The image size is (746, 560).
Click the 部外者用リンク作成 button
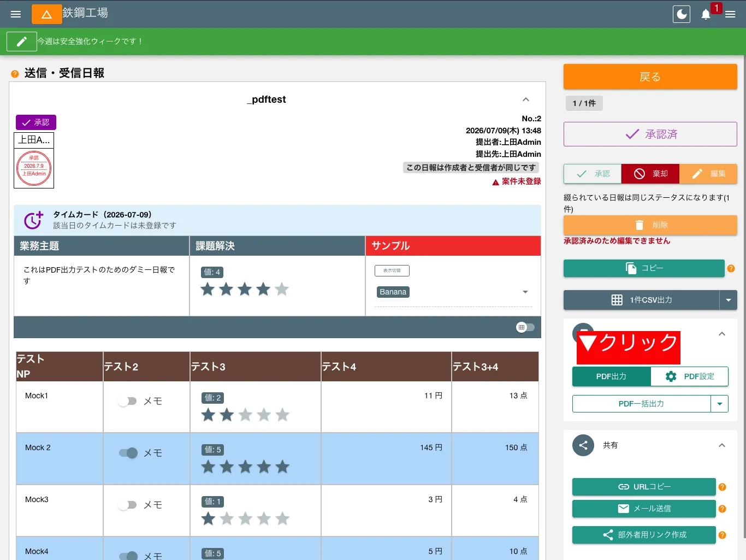pos(644,535)
